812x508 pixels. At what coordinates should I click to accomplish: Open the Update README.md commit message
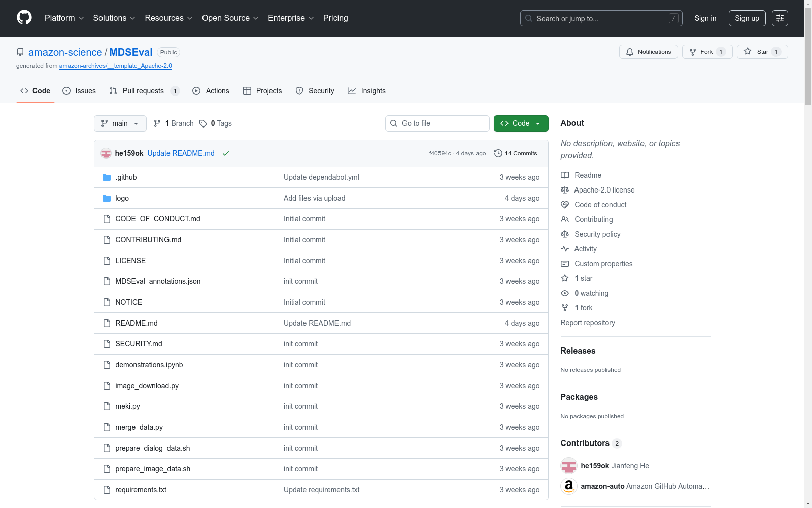tap(181, 153)
